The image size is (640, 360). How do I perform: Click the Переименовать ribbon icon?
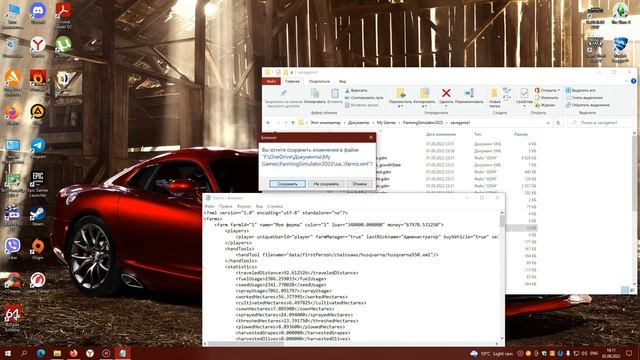click(469, 93)
